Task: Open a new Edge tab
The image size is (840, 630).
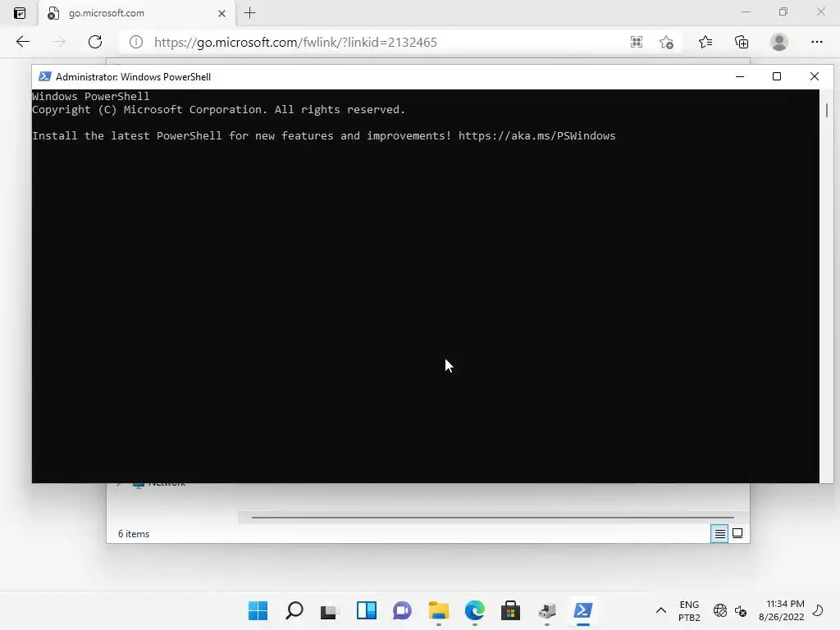Action: click(249, 13)
